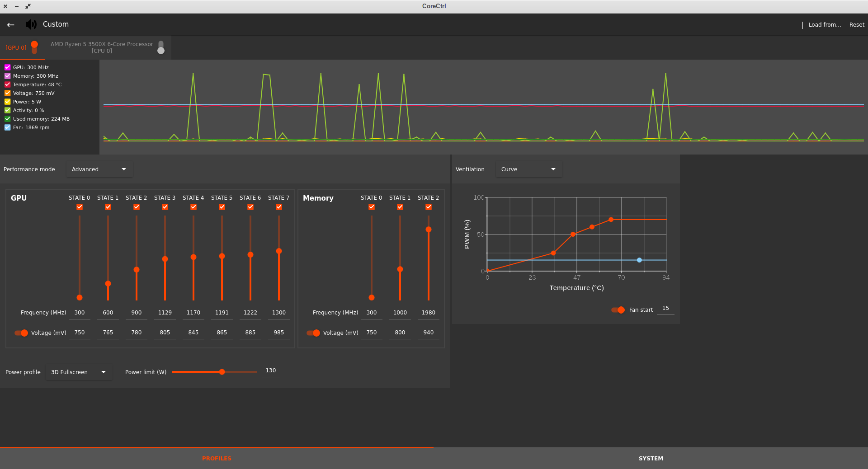Screen dimensions: 868x469
Task: Toggle the CPU 0 enable switch
Action: tap(161, 47)
